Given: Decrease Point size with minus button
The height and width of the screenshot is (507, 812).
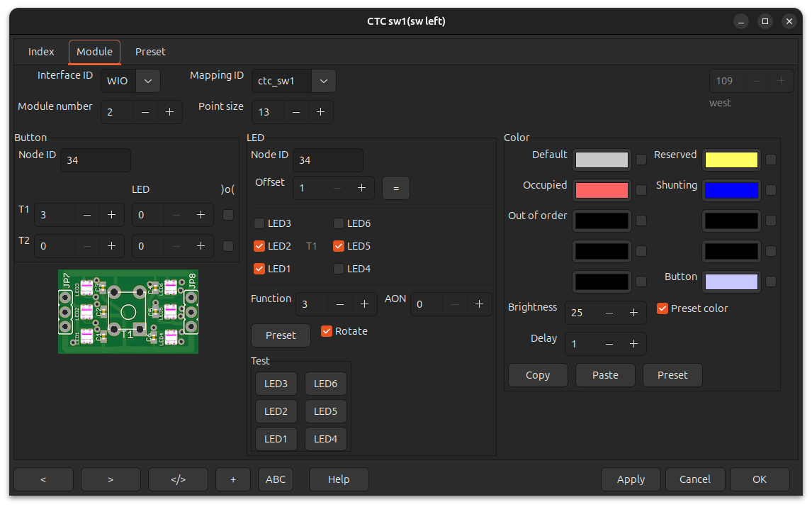Looking at the screenshot, I should point(296,112).
